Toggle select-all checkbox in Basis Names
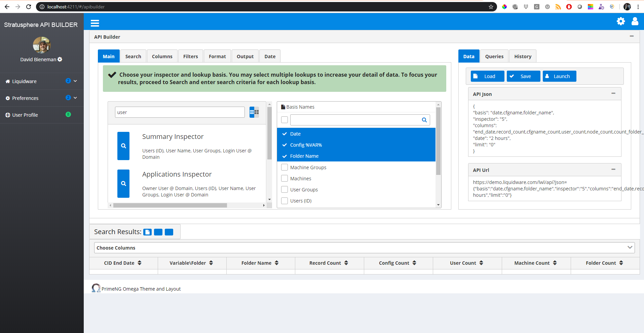644x333 pixels. tap(285, 120)
